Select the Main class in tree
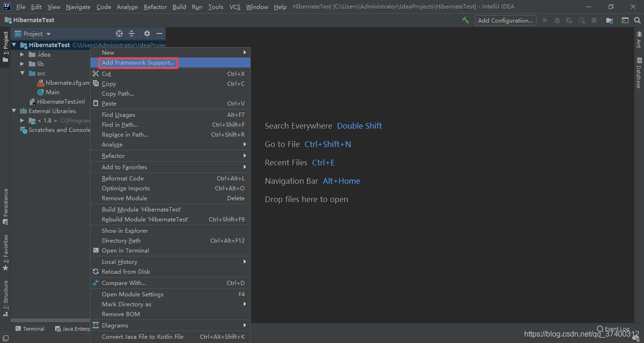644x343 pixels. pyautogui.click(x=49, y=92)
